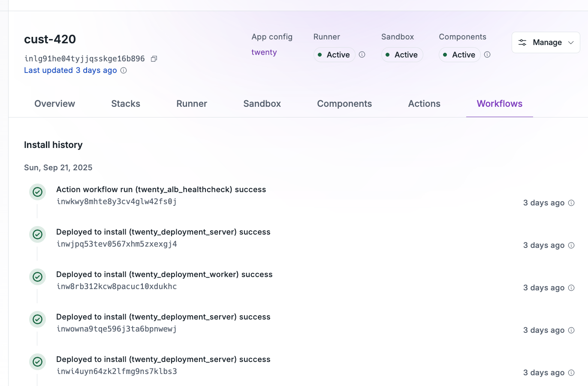Open the Manage dropdown chevron

tap(571, 42)
